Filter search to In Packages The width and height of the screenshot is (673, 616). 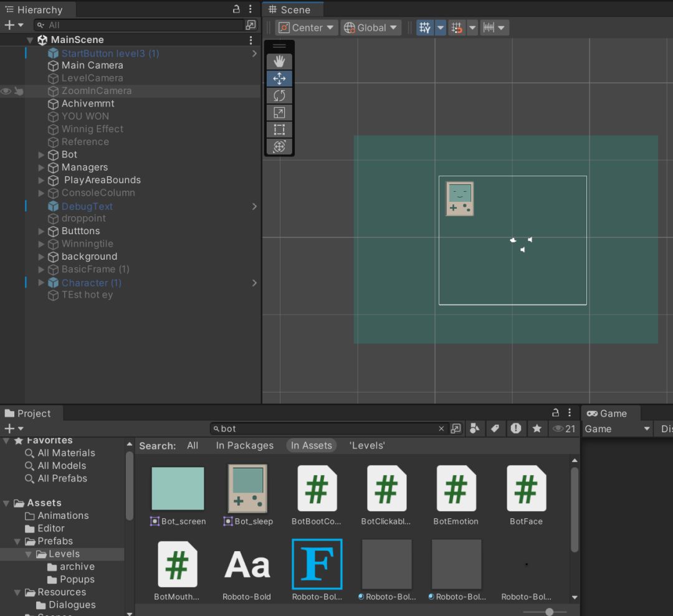pyautogui.click(x=244, y=445)
